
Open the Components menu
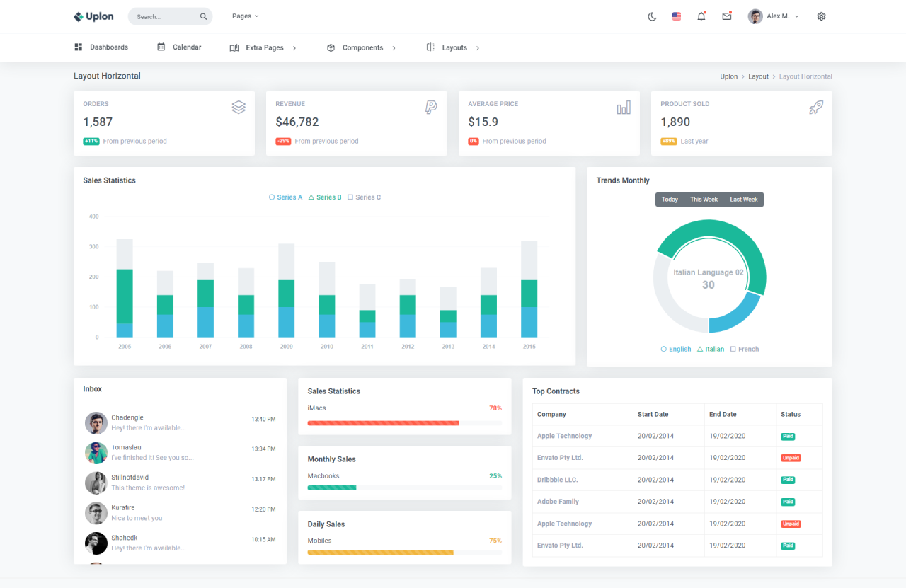(x=361, y=47)
